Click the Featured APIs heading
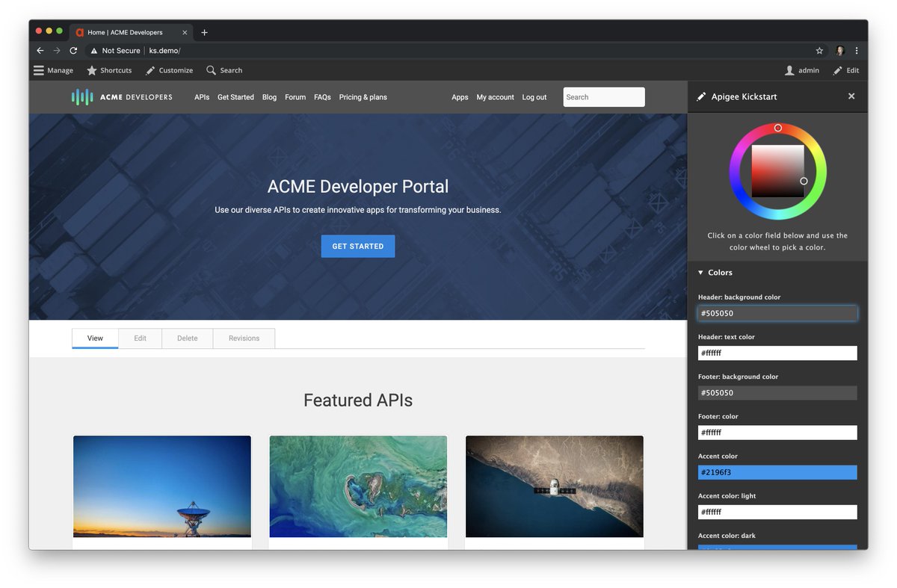Screen dimensions: 897x588 pos(358,400)
